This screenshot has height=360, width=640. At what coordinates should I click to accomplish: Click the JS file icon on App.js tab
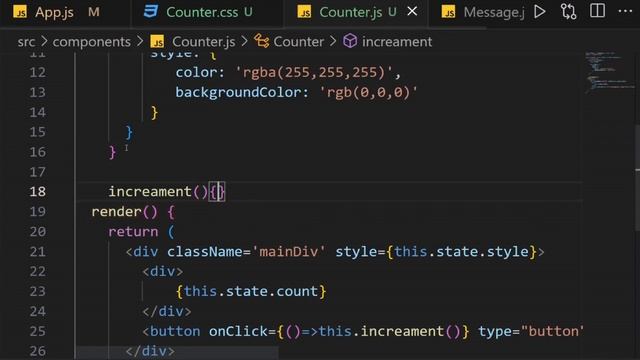[x=20, y=12]
